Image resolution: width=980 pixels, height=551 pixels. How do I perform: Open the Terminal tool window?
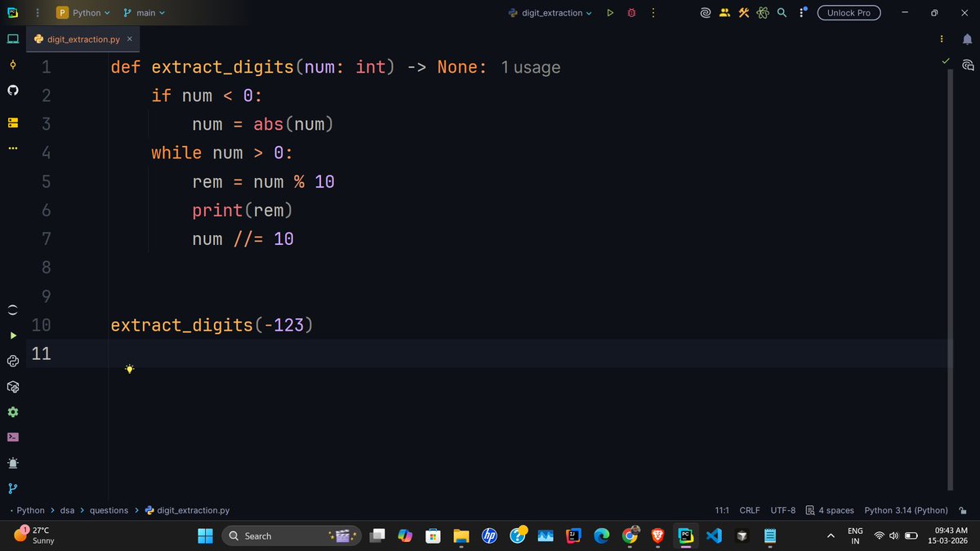(12, 437)
